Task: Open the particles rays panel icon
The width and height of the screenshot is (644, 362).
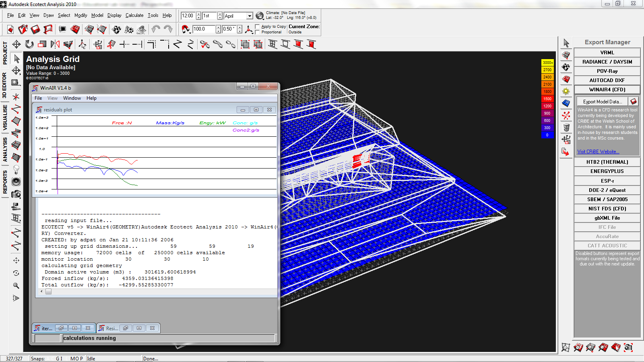Action: (566, 116)
